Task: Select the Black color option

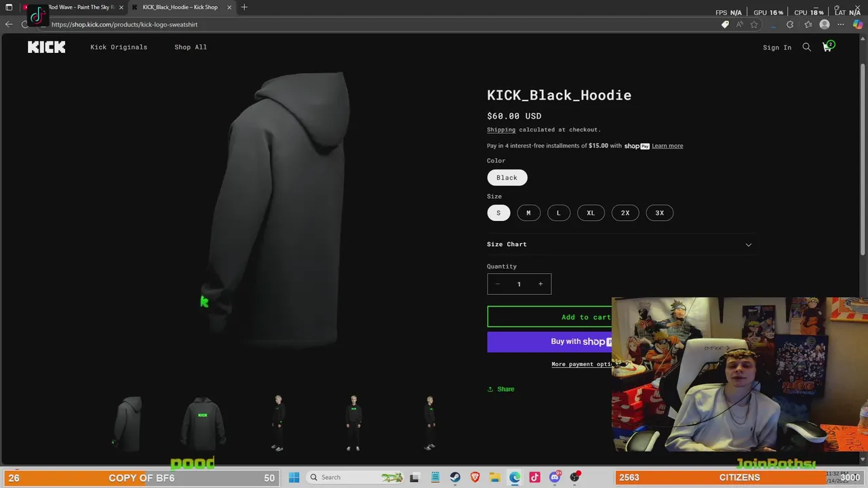Action: coord(507,178)
